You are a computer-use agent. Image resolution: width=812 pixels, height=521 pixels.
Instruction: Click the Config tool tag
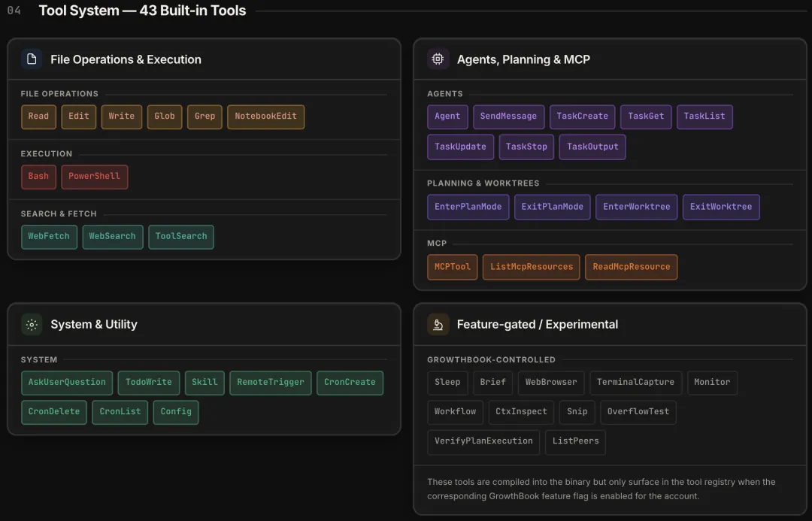click(176, 412)
